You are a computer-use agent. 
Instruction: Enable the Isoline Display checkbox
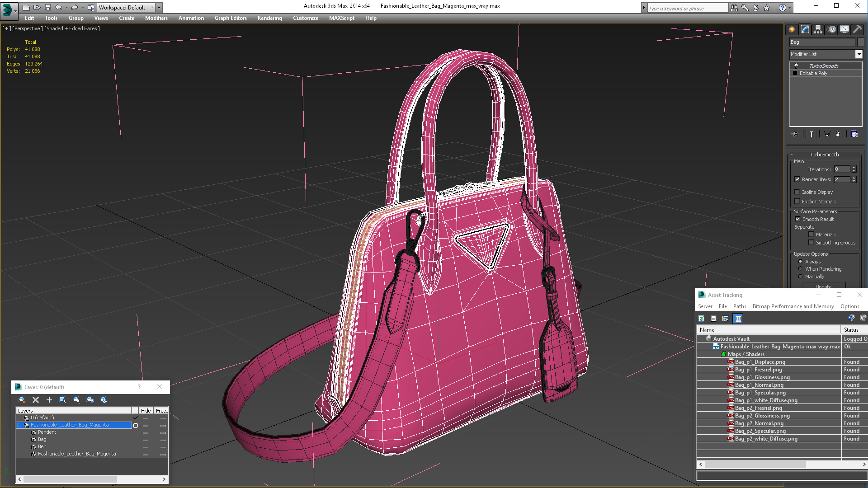797,192
